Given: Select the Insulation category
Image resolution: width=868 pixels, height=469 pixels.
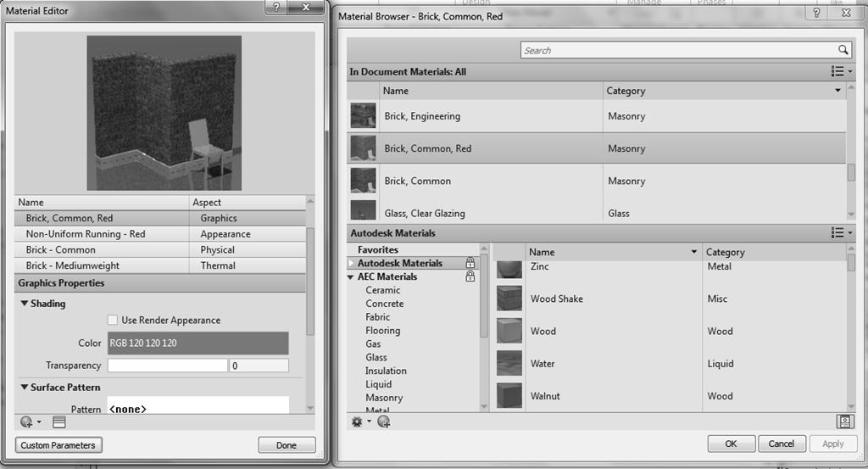Looking at the screenshot, I should pyautogui.click(x=386, y=371).
